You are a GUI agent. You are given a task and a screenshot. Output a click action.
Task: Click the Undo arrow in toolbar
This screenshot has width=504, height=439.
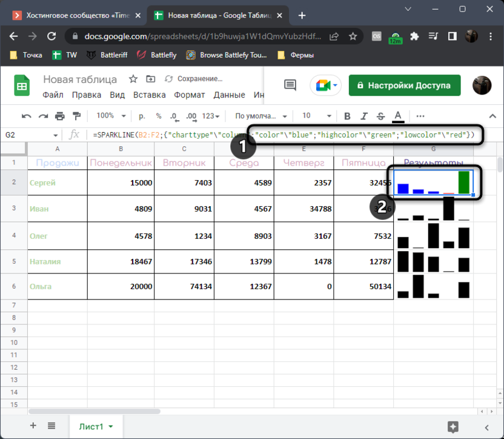tap(26, 116)
